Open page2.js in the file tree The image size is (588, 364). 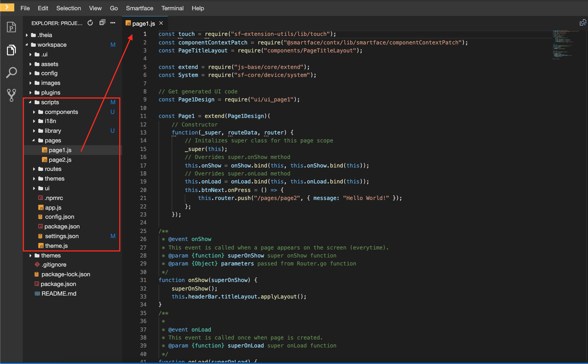click(x=60, y=160)
